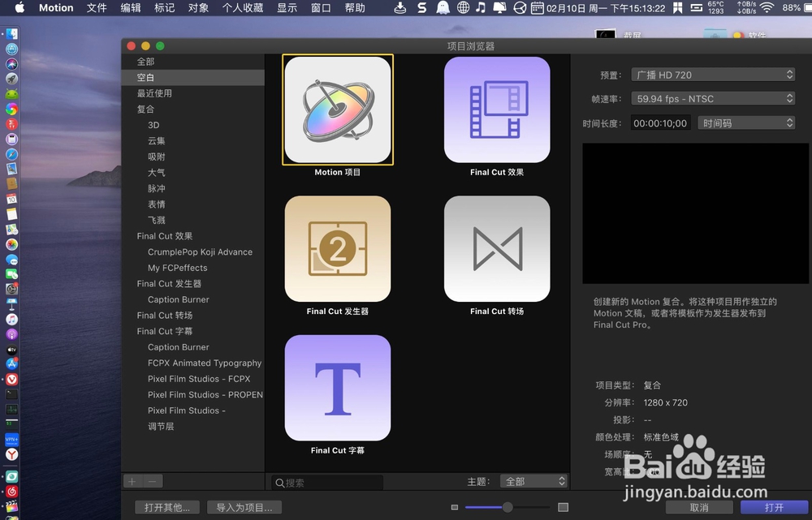Image resolution: width=812 pixels, height=520 pixels.
Task: Open the Apple menu
Action: 19,8
